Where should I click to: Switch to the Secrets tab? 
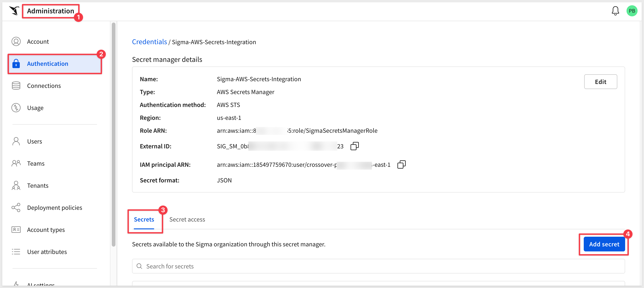pyautogui.click(x=144, y=219)
